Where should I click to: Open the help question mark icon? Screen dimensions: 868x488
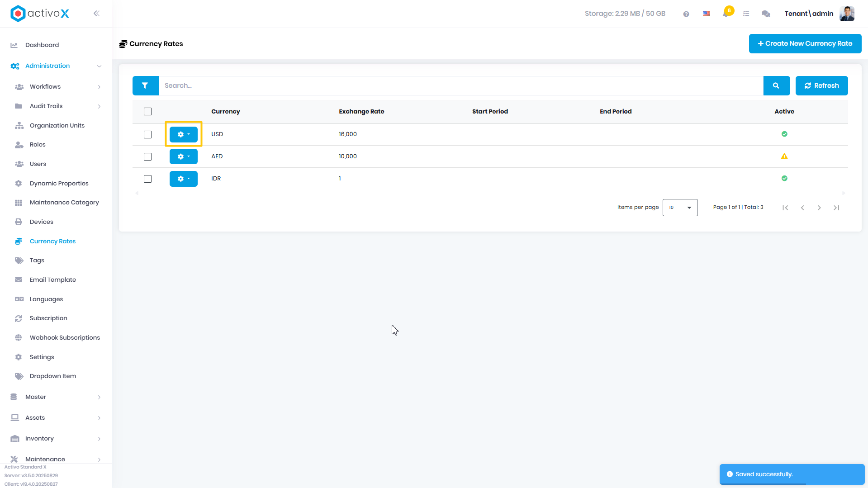(686, 14)
